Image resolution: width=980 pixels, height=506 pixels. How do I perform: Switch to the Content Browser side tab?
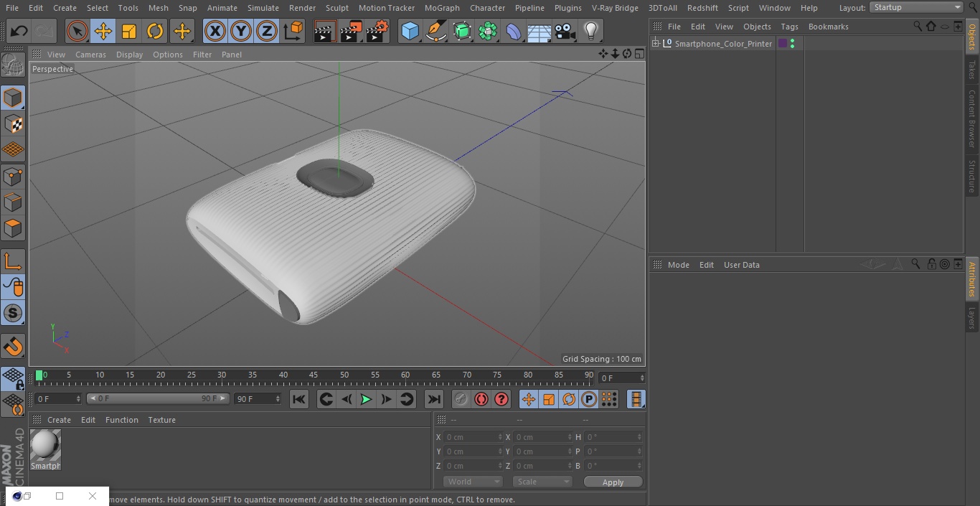[972, 118]
